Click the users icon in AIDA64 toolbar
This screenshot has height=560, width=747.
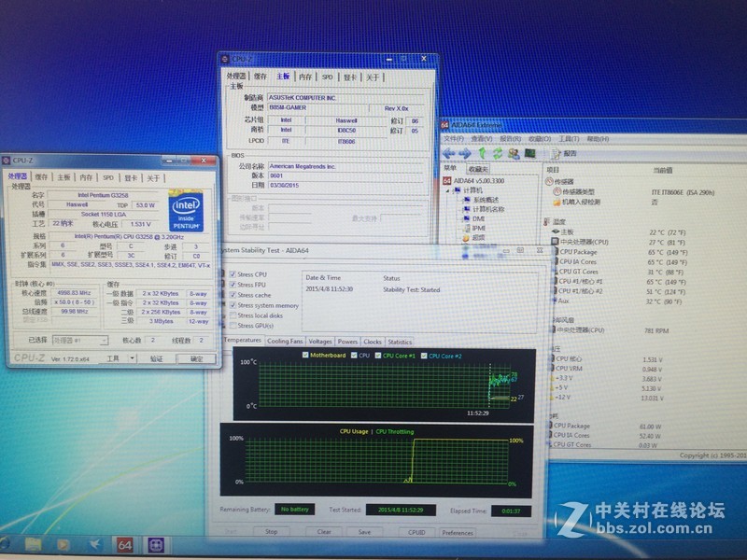click(513, 153)
